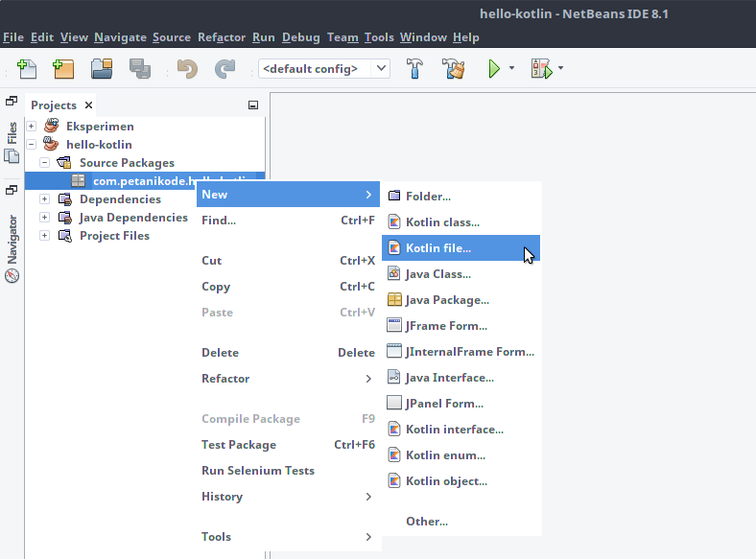Choose JPanel Form... in New submenu
The height and width of the screenshot is (559, 756).
coord(461,404)
